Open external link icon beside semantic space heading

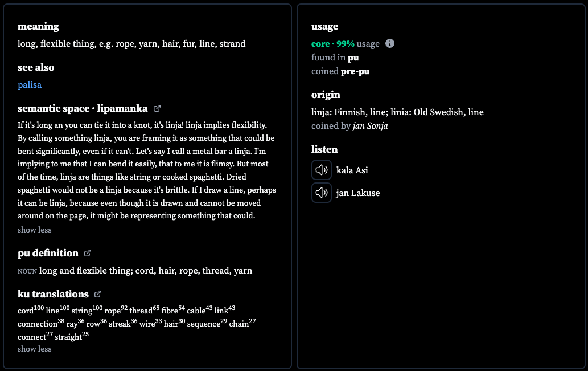coord(157,108)
